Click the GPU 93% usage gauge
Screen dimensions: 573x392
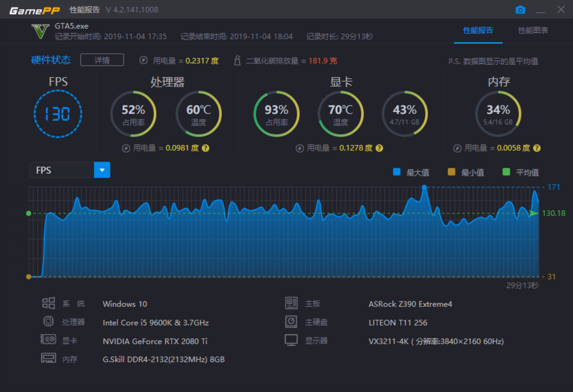click(277, 114)
